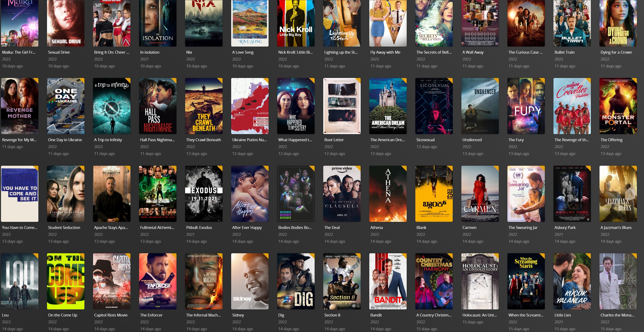Select The Fury poster thumbnail
The height and width of the screenshot is (332, 644).
526,106
